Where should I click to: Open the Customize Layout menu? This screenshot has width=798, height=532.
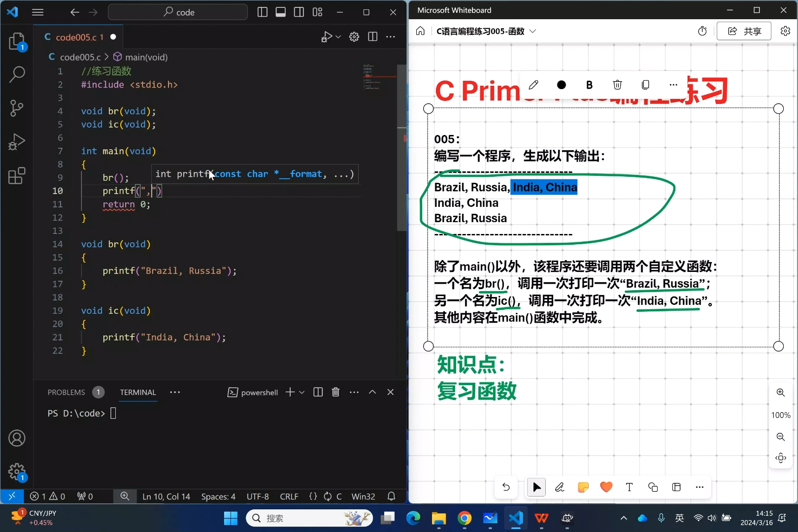pyautogui.click(x=317, y=12)
